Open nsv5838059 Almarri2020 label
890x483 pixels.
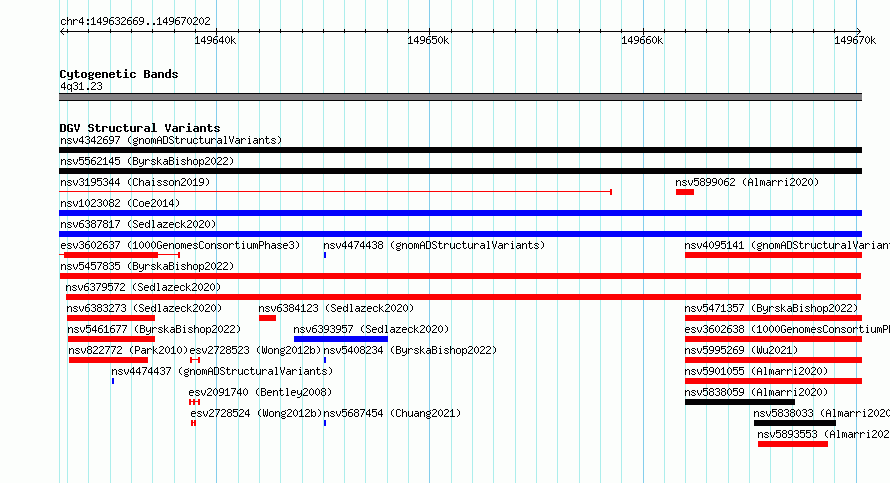pos(756,392)
